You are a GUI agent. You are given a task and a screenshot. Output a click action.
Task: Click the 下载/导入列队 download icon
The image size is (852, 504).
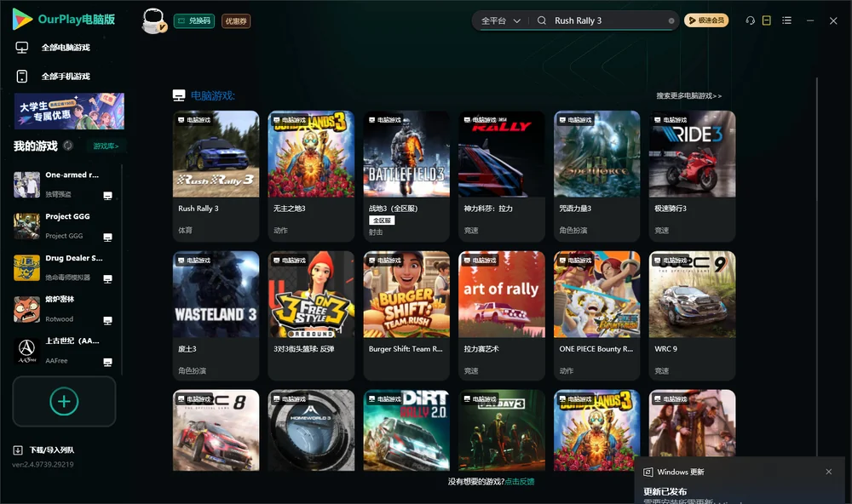tap(18, 450)
